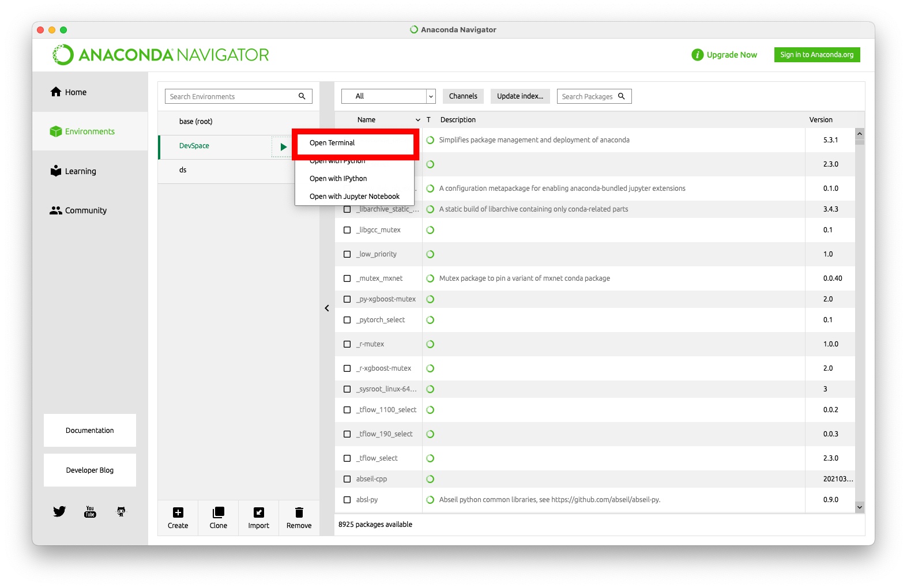Click the GitHub icon in sidebar

(x=121, y=511)
